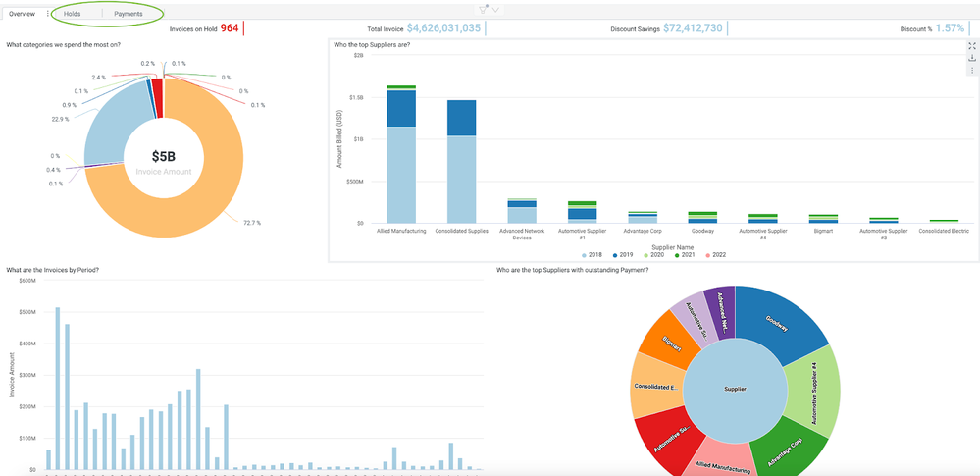Select the Automotive Supplier #4 bar

[761, 218]
